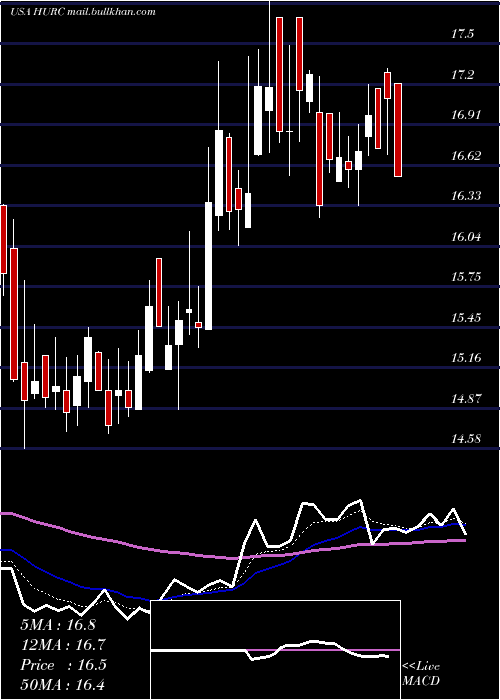Click the 16.33 price axis label
This screenshot has height=700, width=500.
click(466, 196)
